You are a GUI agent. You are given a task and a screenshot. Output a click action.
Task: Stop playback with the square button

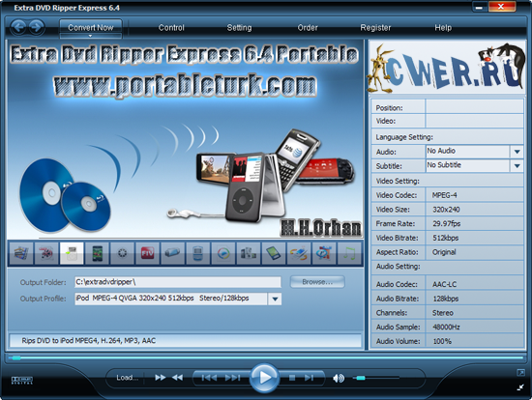(x=292, y=378)
